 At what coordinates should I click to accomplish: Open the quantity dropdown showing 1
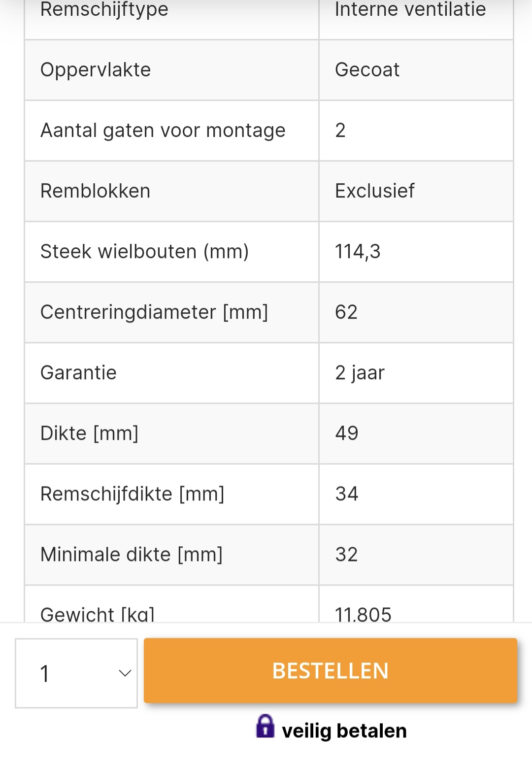76,673
